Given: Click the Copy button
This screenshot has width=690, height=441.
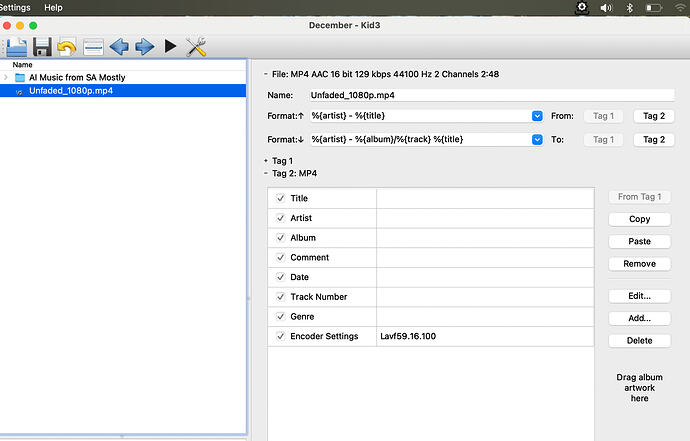Looking at the screenshot, I should pyautogui.click(x=639, y=219).
